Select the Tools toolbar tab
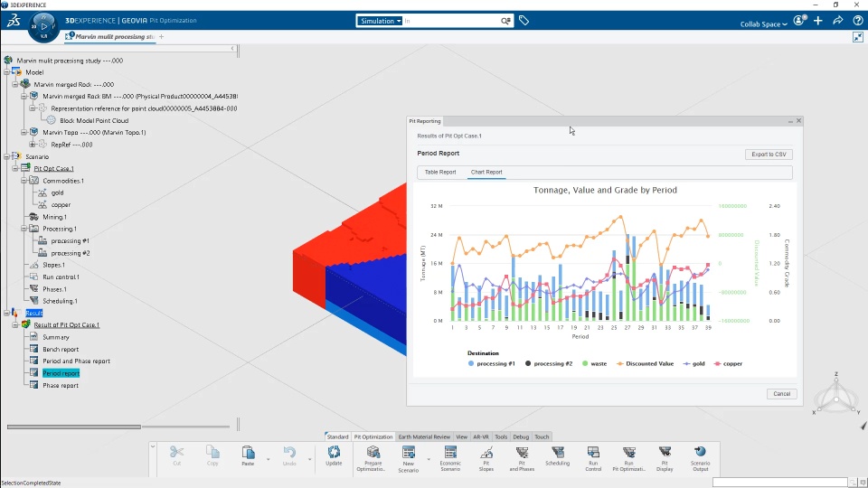Screen dimensions: 868x488 501,436
